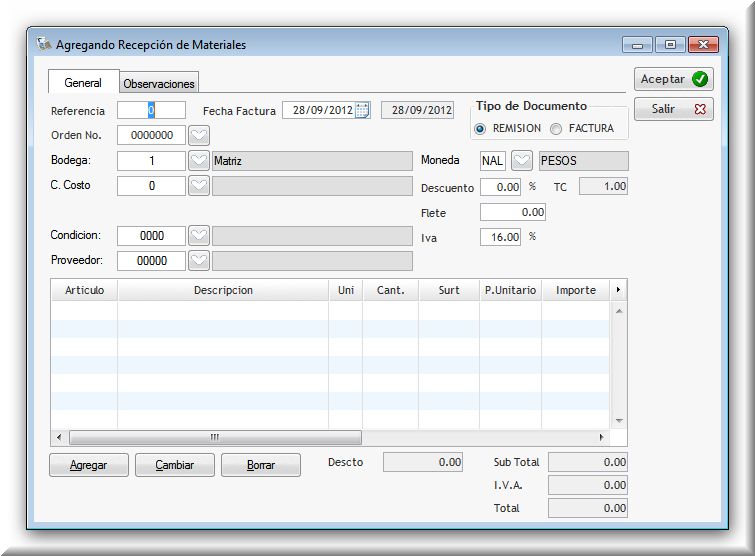Click the Flete amount field
The height and width of the screenshot is (556, 755).
[513, 212]
